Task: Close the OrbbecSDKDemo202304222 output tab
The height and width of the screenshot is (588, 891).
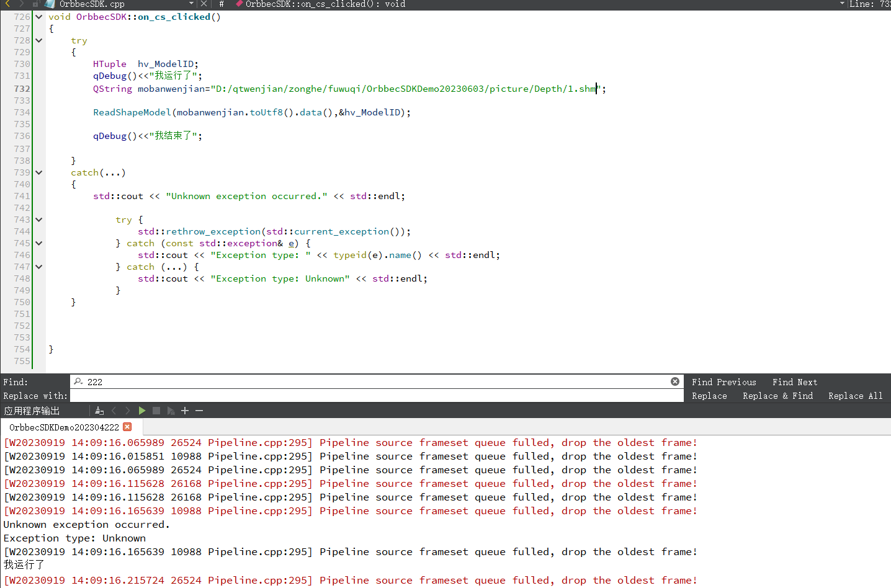Action: [x=127, y=427]
